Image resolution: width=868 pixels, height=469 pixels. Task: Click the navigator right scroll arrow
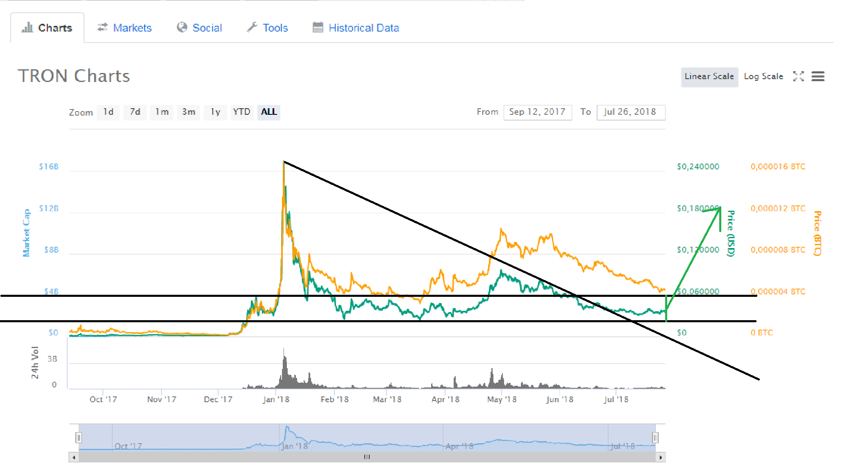click(660, 457)
